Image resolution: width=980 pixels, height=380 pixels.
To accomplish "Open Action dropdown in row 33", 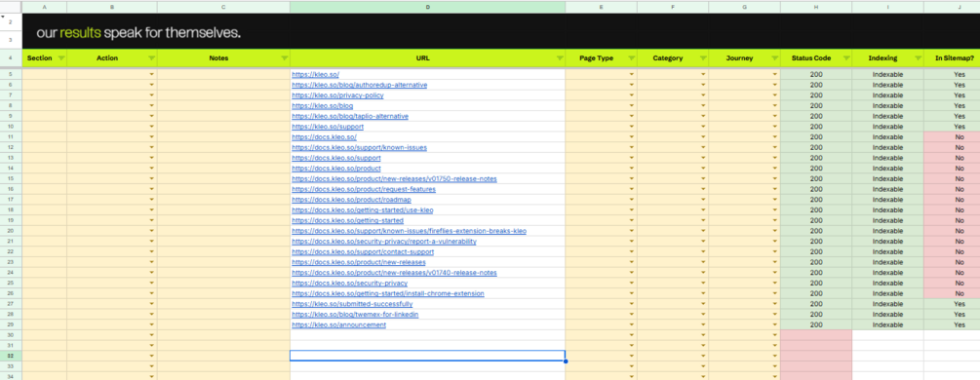I will pyautogui.click(x=152, y=366).
